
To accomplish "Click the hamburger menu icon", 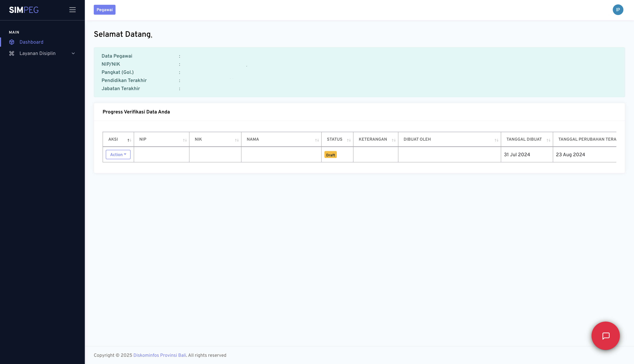I will (72, 10).
